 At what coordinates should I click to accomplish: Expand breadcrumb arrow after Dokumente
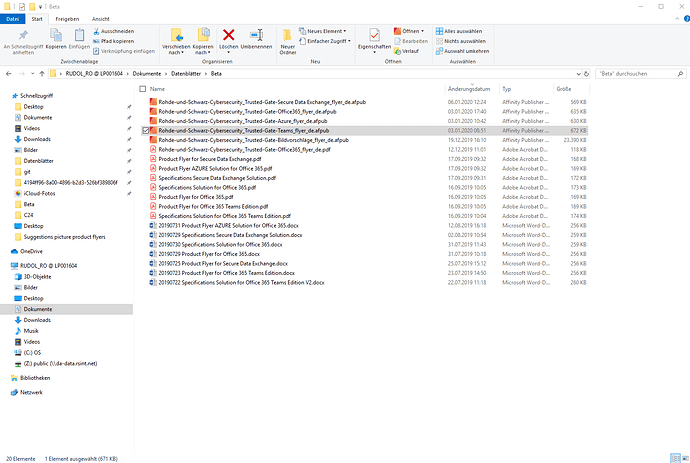(166, 74)
